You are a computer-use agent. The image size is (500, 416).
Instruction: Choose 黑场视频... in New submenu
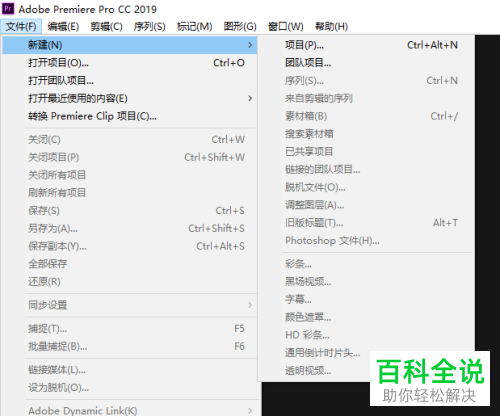tap(367, 282)
